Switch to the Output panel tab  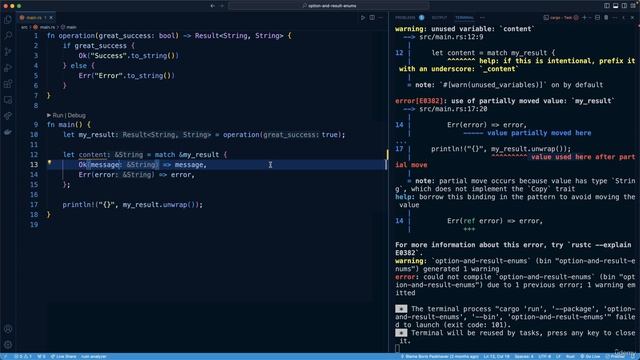(439, 18)
